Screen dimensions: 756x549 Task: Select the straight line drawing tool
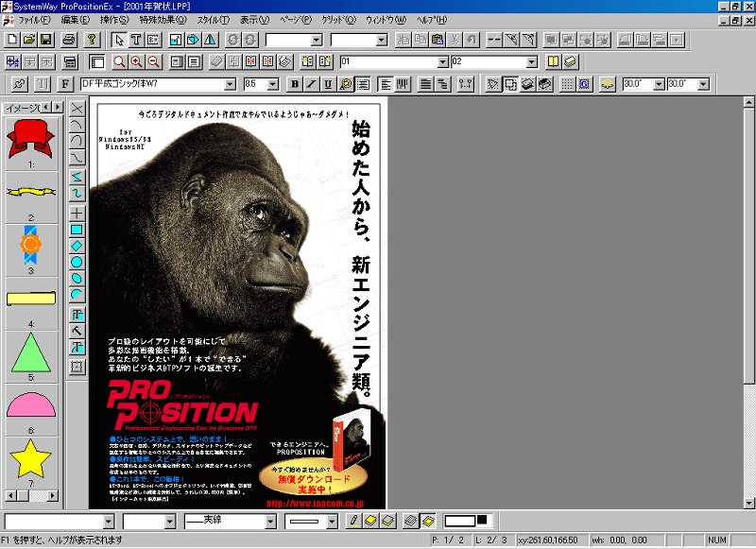pos(77,109)
